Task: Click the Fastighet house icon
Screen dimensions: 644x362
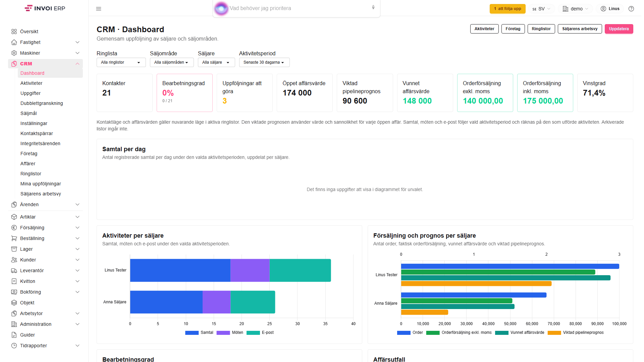Action: (x=14, y=42)
